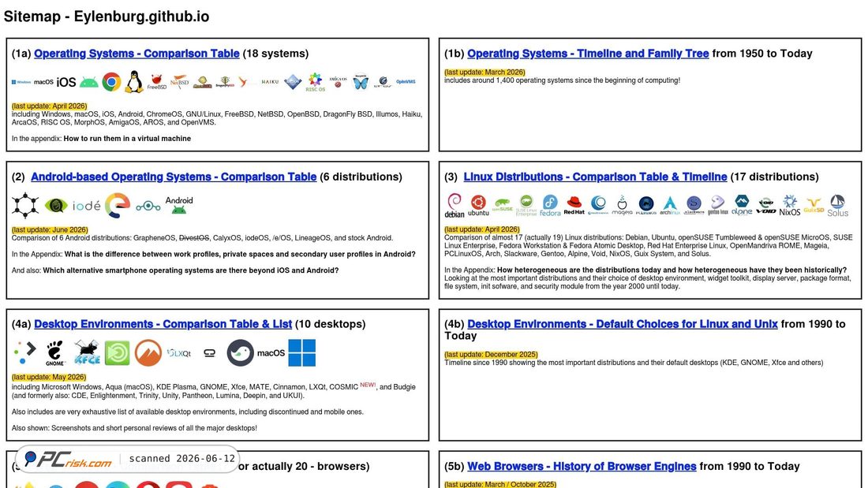The height and width of the screenshot is (488, 868).
Task: Click '(last update: March 2026)' text
Action: coord(485,72)
